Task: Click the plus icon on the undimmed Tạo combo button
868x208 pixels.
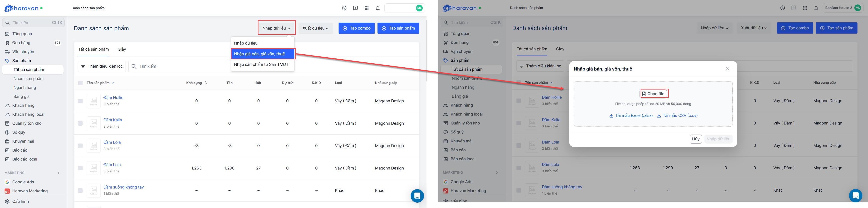Action: point(345,28)
